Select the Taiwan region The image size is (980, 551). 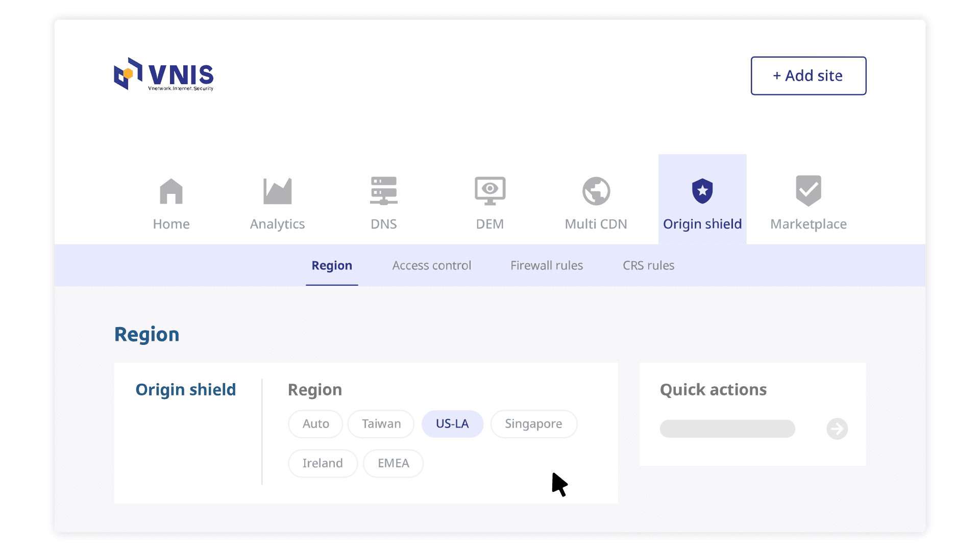pos(380,423)
